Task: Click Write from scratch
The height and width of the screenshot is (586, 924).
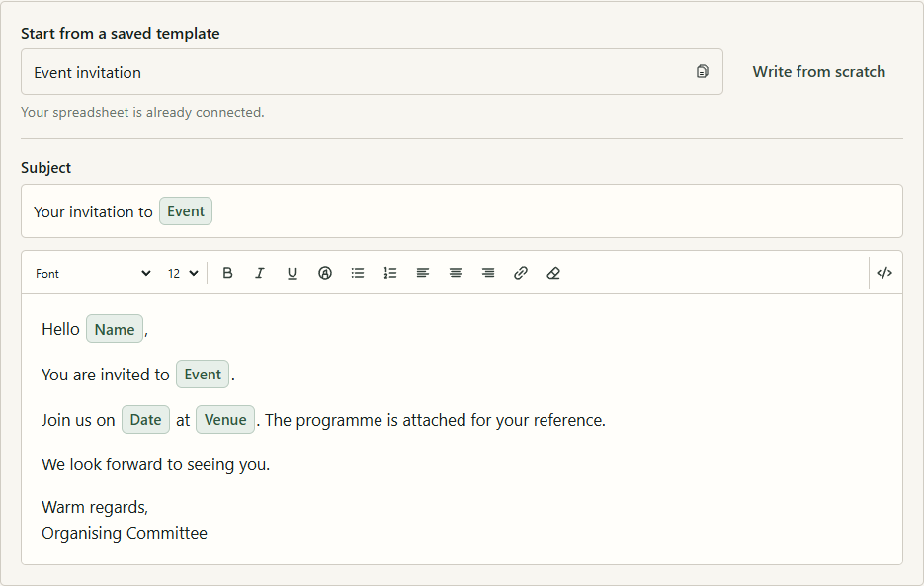Action: pyautogui.click(x=818, y=72)
